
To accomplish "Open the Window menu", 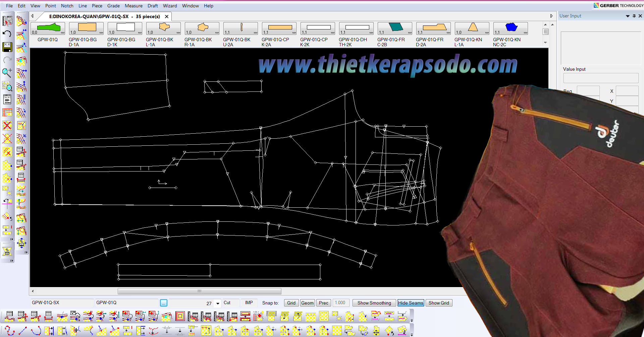I will click(x=190, y=6).
